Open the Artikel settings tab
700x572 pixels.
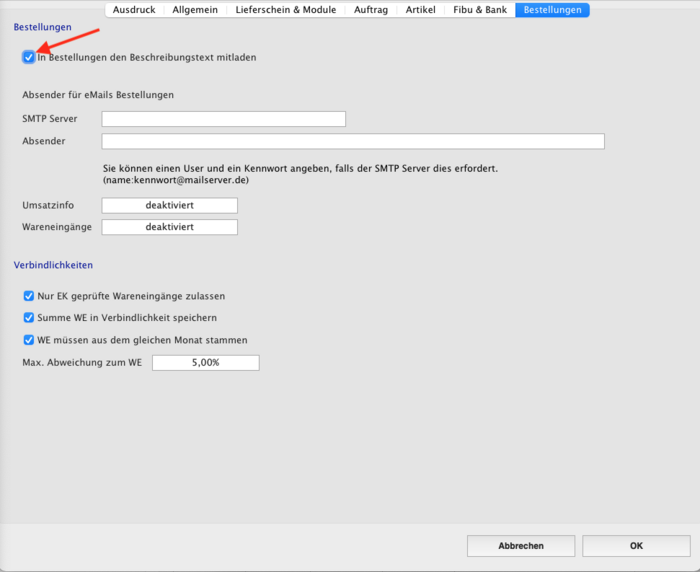coord(420,10)
